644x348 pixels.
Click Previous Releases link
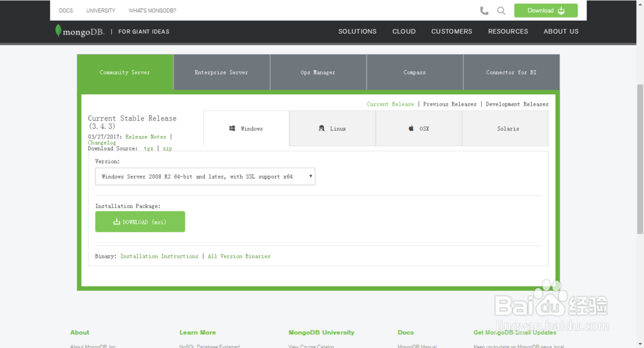(x=450, y=104)
